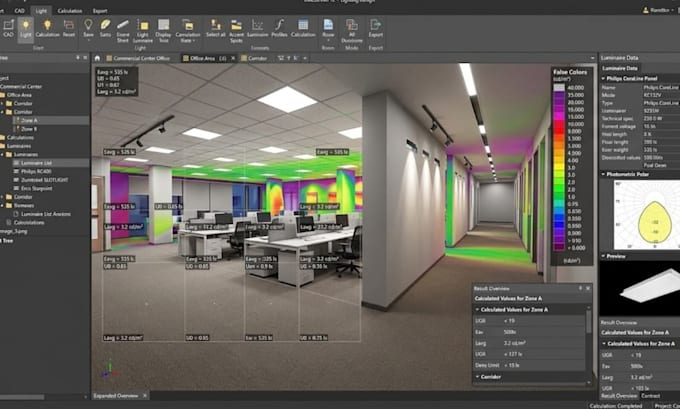This screenshot has width=680, height=409.
Task: Close the project tree panel
Action: pyautogui.click(x=85, y=58)
